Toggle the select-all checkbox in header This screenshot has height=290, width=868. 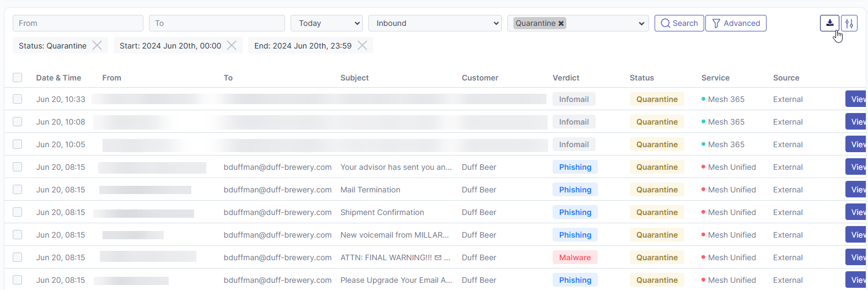[18, 78]
